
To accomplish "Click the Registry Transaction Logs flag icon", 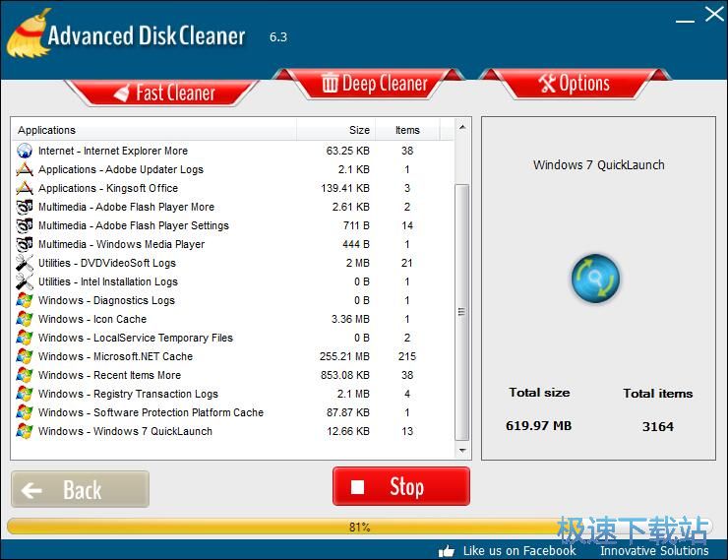I will coord(25,394).
